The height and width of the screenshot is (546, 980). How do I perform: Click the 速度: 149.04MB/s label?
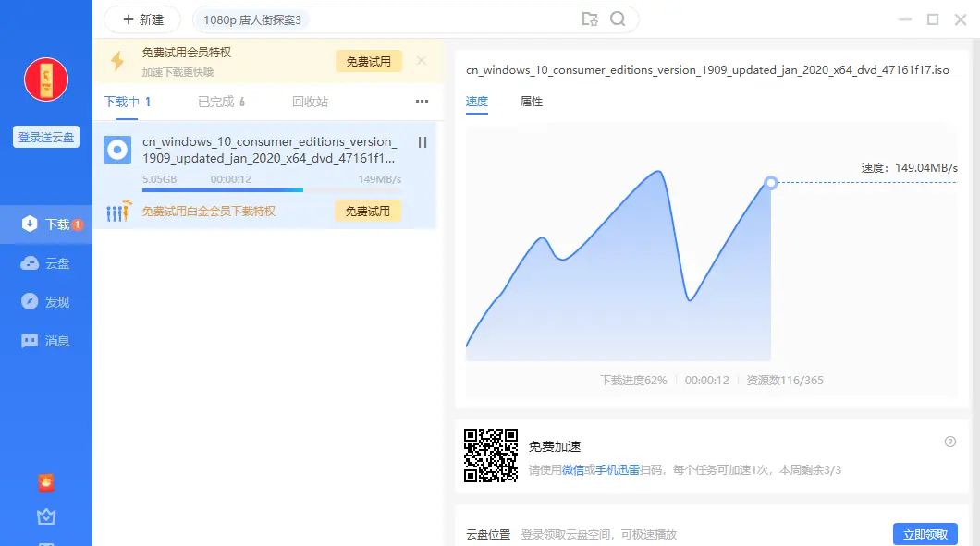(x=910, y=167)
